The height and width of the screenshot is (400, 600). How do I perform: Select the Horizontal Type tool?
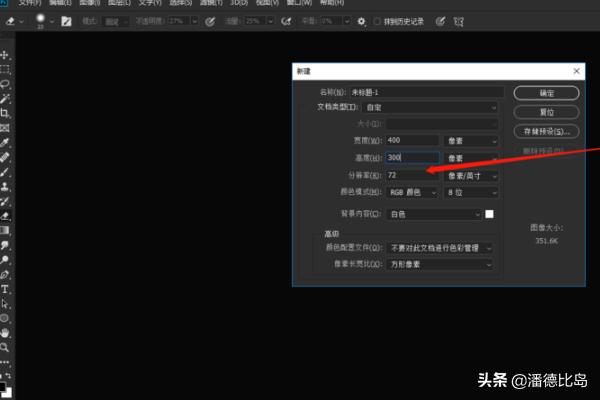[x=6, y=288]
